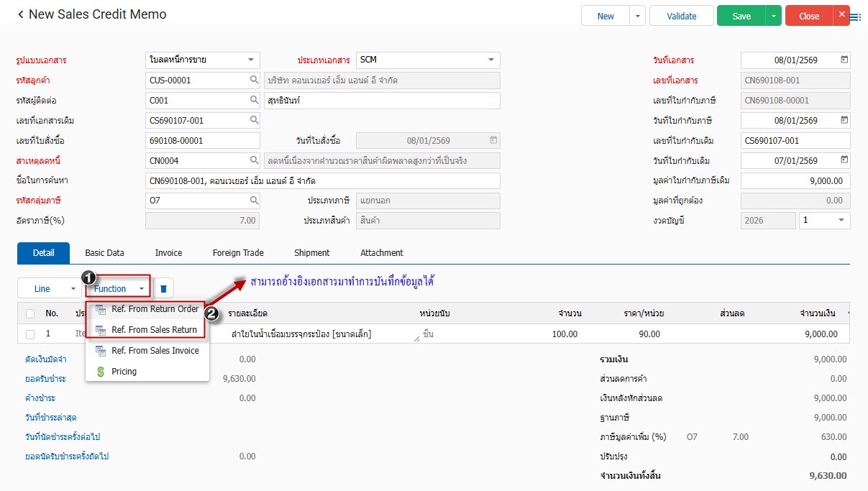Click the purchase order number input field
Viewport: 868px width, 491px height.
(x=202, y=141)
